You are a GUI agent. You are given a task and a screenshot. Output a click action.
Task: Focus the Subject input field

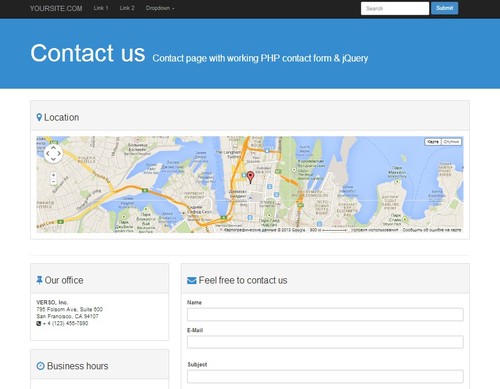325,377
